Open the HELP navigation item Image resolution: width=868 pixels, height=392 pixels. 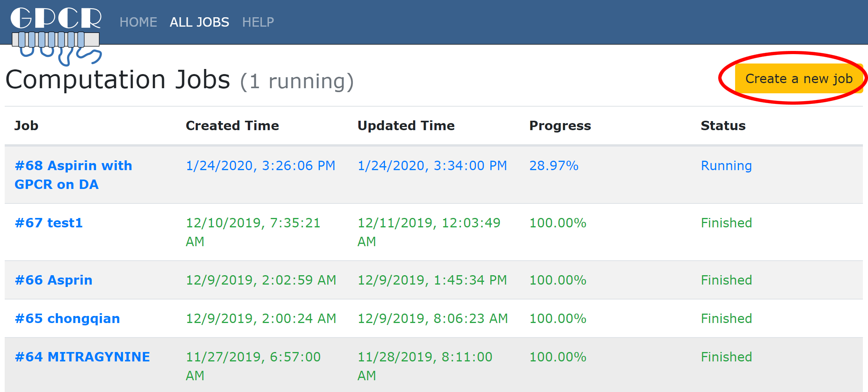(258, 22)
